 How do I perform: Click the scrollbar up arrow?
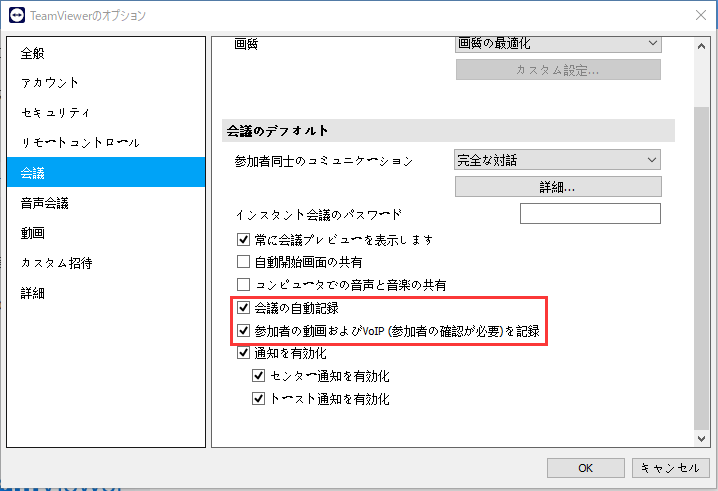point(701,46)
